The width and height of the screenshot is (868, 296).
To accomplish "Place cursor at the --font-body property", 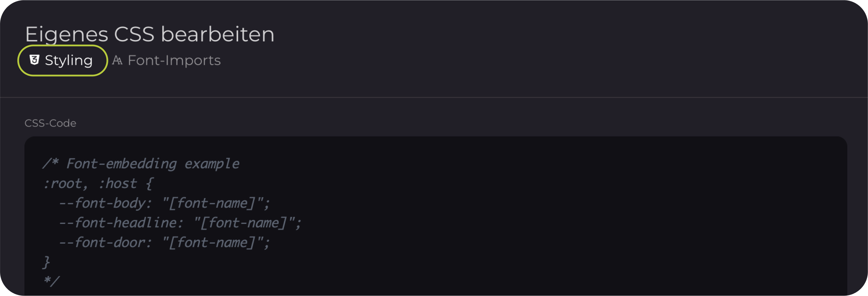I will [105, 203].
